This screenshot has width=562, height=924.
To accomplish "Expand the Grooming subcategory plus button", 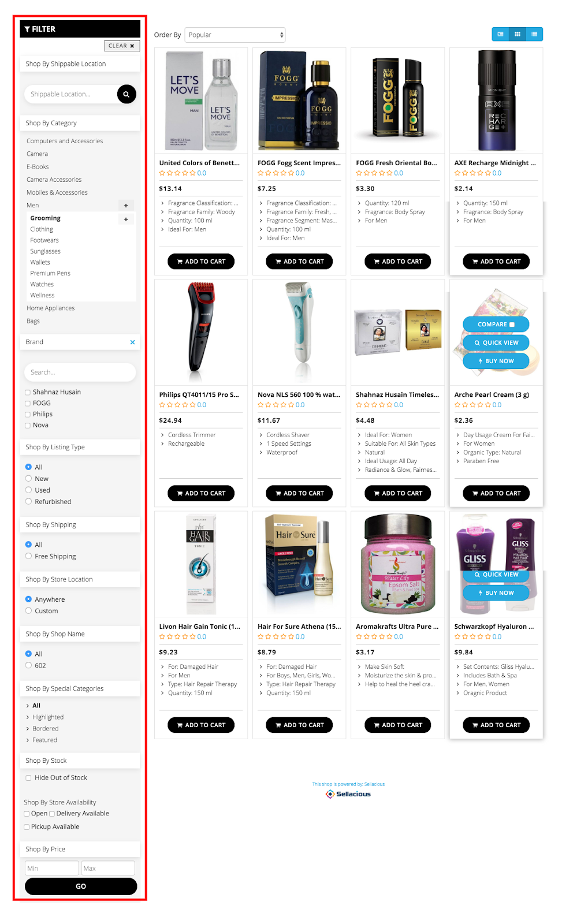I will (126, 219).
